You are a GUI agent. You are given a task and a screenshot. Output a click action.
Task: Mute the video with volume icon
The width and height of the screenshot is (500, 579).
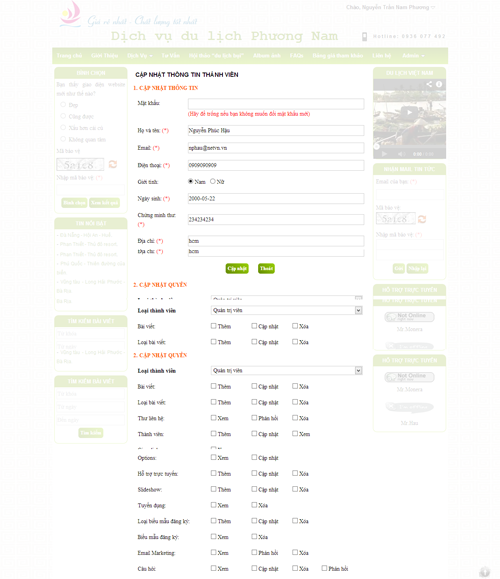tap(401, 154)
